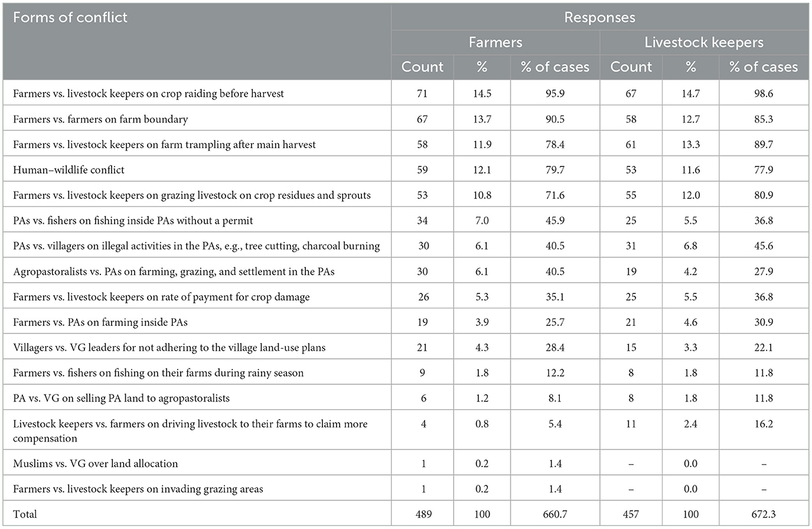This screenshot has width=812, height=529.
Task: Click the Livestock keepers '% of cases' header
Action: tap(764, 67)
